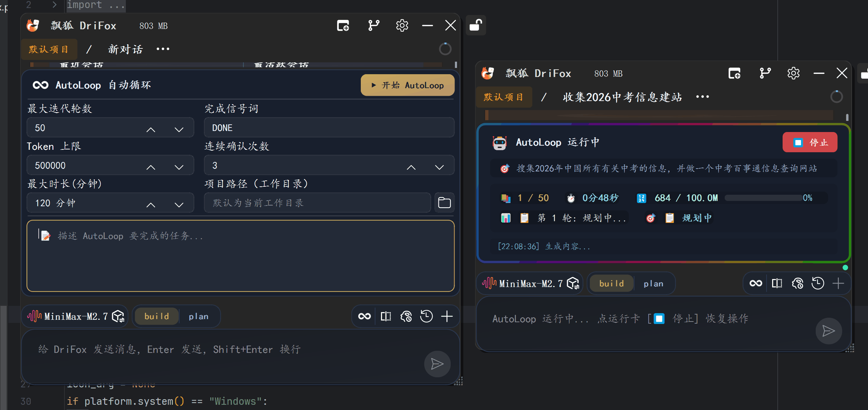
Task: Open MiniMax-M2.7 model selector in left window
Action: (x=75, y=316)
